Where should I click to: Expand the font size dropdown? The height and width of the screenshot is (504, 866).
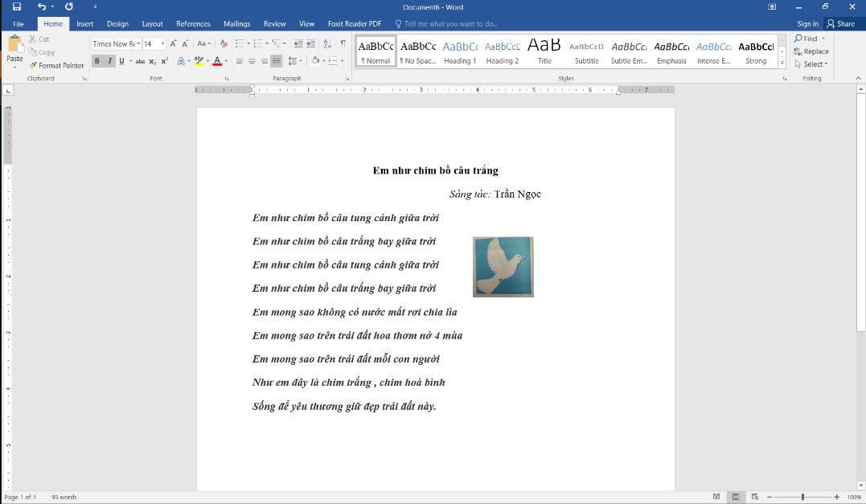[x=163, y=44]
